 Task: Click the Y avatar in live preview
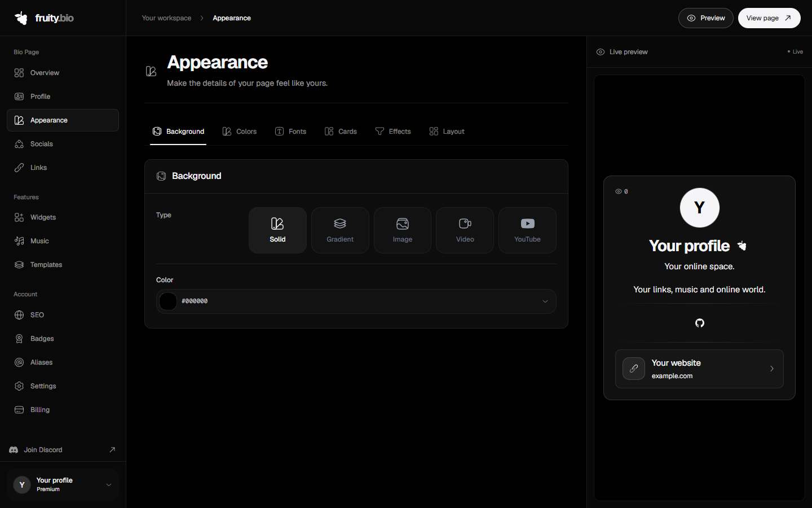(700, 208)
